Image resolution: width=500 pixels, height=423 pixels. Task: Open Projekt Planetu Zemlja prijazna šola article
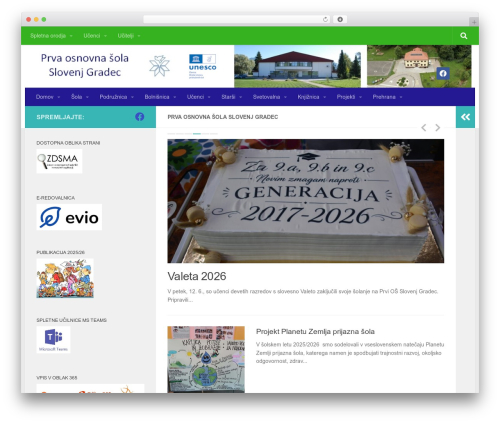315,332
